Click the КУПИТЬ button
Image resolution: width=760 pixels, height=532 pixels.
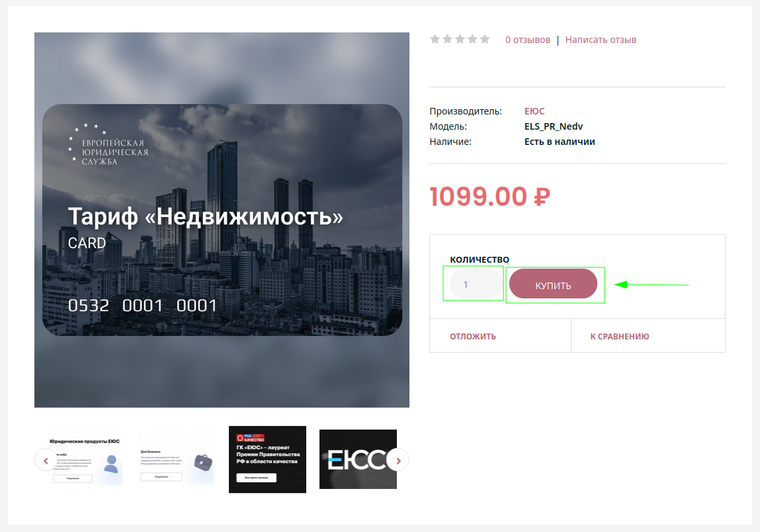(553, 284)
